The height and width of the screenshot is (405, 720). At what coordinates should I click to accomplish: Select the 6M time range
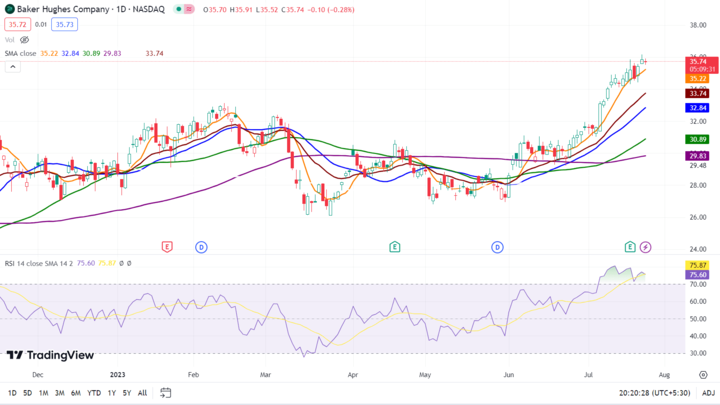(x=76, y=393)
